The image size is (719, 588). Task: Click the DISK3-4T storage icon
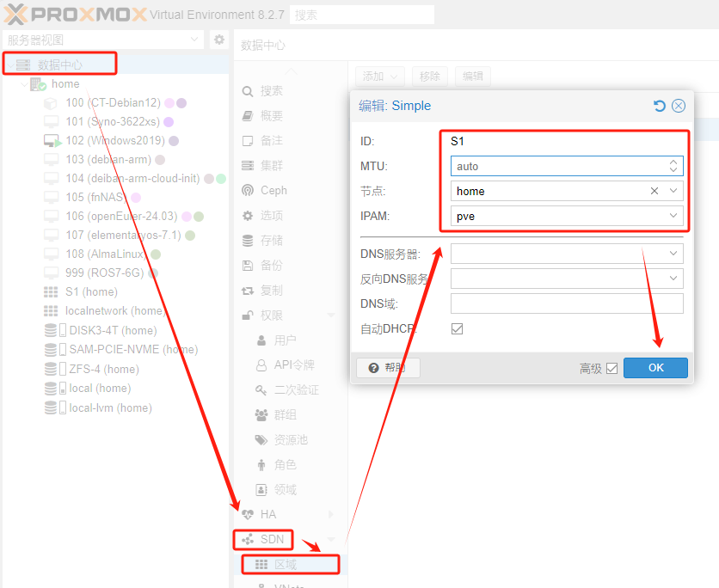tap(52, 330)
